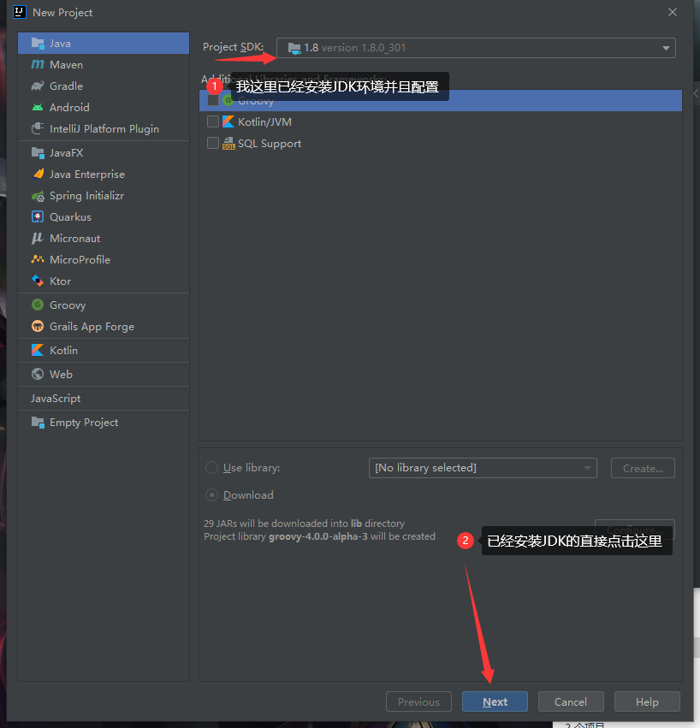The height and width of the screenshot is (728, 700).
Task: Click the IntelliJ Platform Plugin icon
Action: 38,128
